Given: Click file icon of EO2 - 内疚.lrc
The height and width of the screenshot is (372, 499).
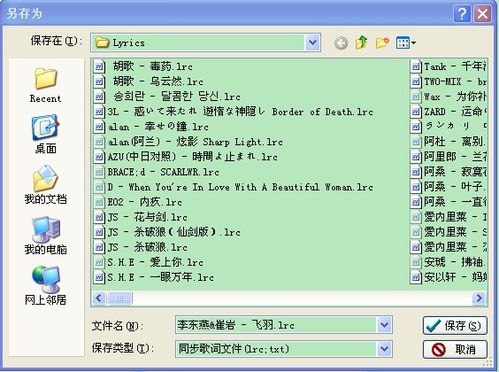Looking at the screenshot, I should pyautogui.click(x=99, y=202).
